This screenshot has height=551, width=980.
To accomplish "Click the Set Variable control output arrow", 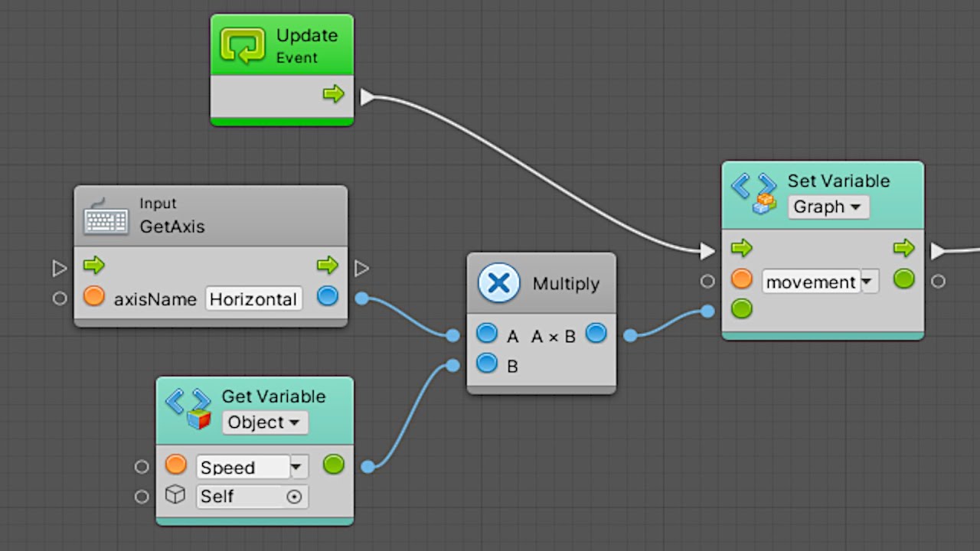I will [904, 248].
